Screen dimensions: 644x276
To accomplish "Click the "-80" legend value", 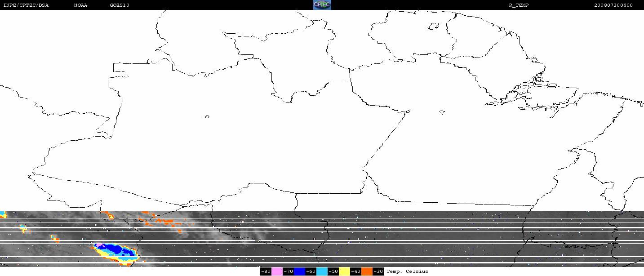I will (x=266, y=272).
